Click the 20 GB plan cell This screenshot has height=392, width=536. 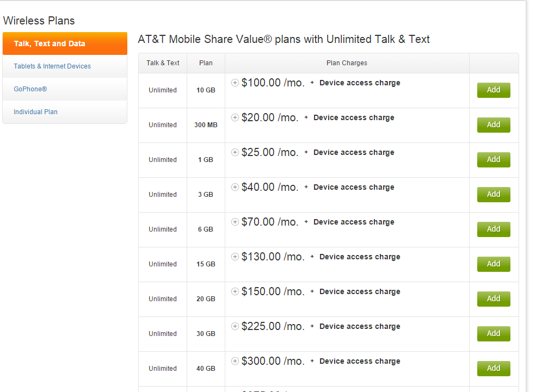[206, 300]
